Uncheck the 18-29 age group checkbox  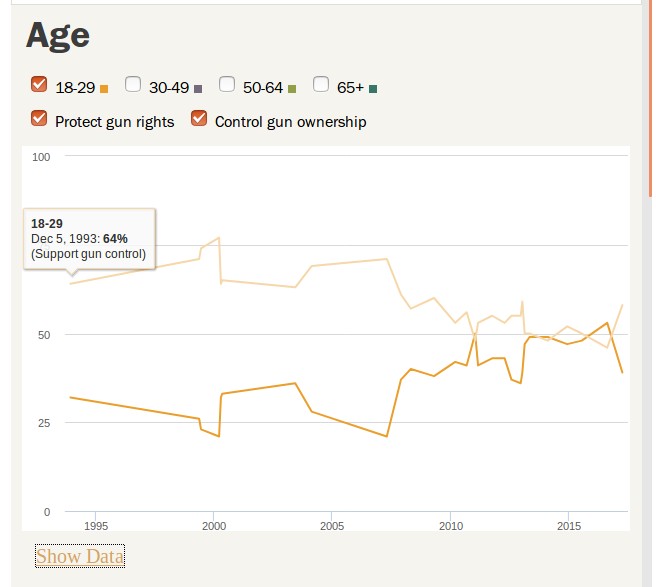[40, 85]
